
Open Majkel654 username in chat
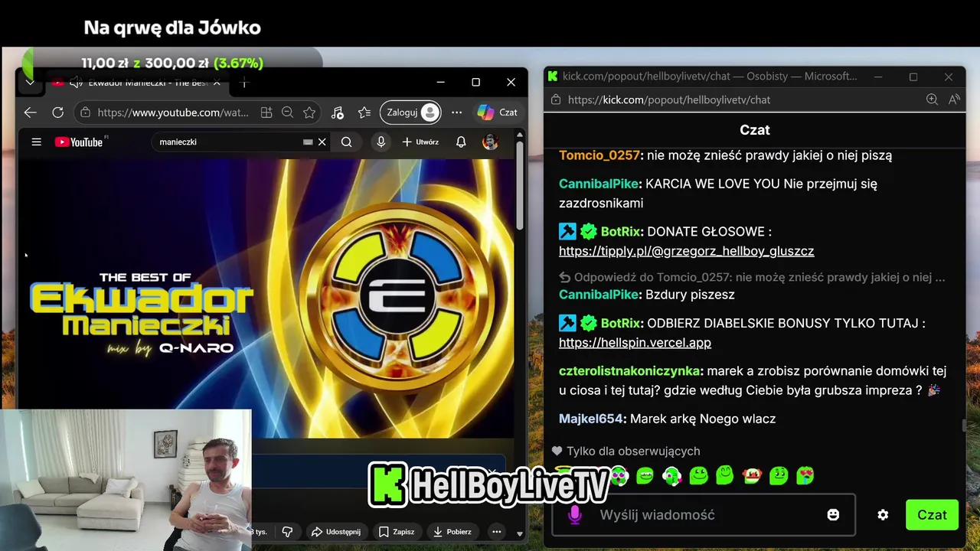[x=591, y=419]
